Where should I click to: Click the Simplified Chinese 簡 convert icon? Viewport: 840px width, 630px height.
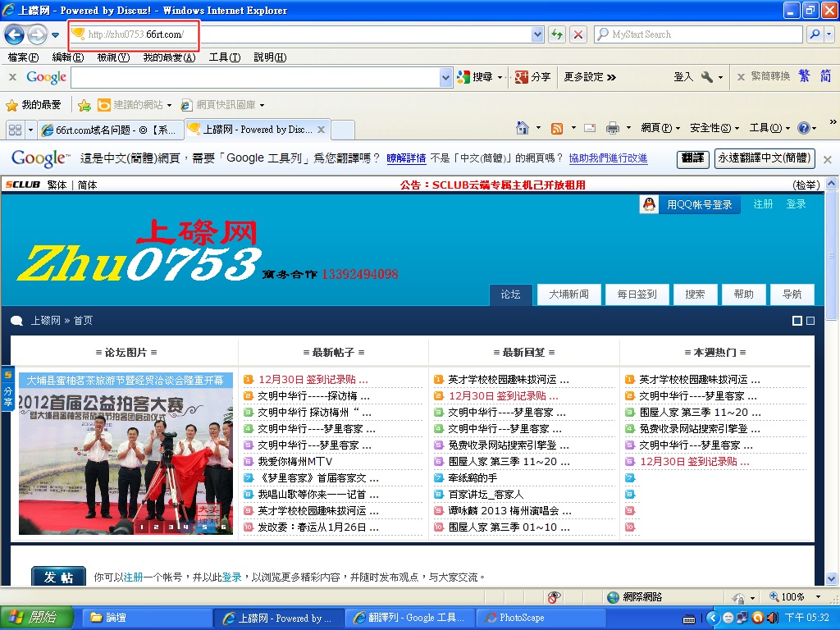pyautogui.click(x=825, y=76)
